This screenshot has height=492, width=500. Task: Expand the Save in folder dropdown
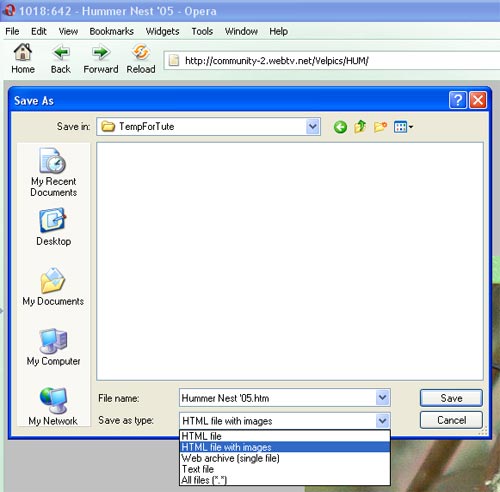pyautogui.click(x=313, y=127)
